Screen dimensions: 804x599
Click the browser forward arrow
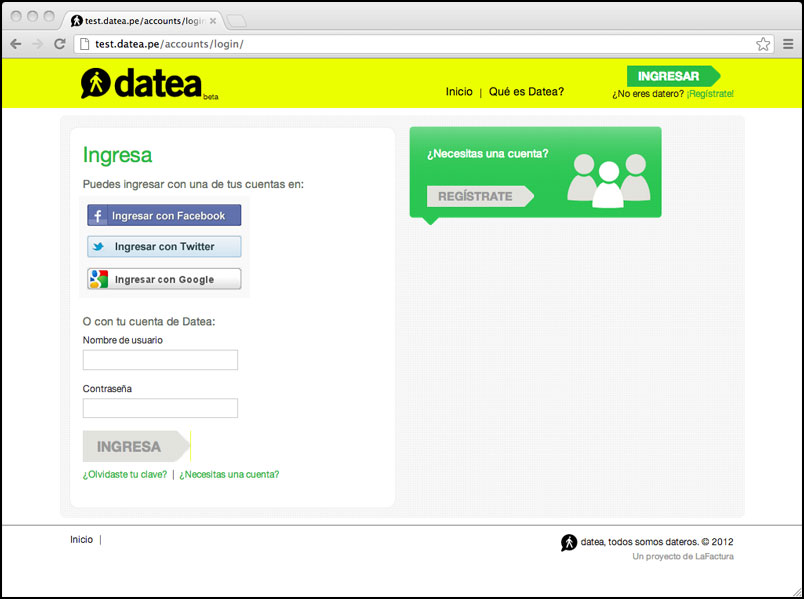[x=37, y=44]
